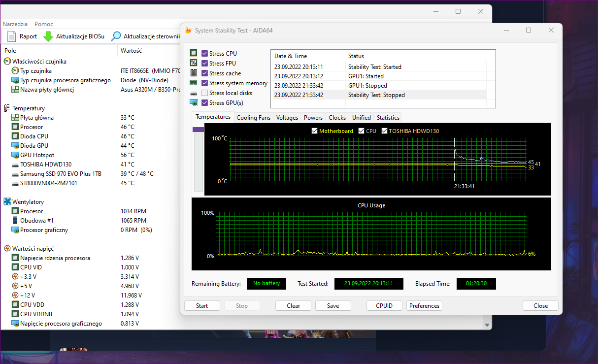Screen dimensions: 598x364
Task: Click the monitor icon beside Stress GPU(s)
Action: (x=194, y=102)
